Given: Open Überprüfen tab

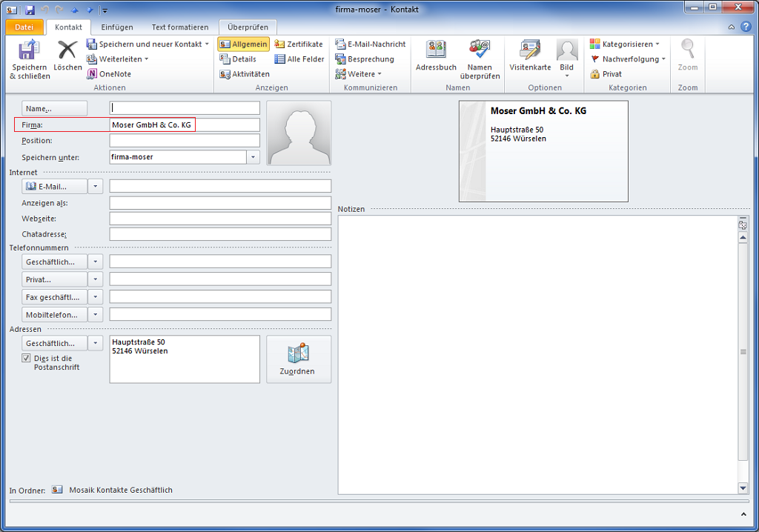Looking at the screenshot, I should tap(248, 27).
